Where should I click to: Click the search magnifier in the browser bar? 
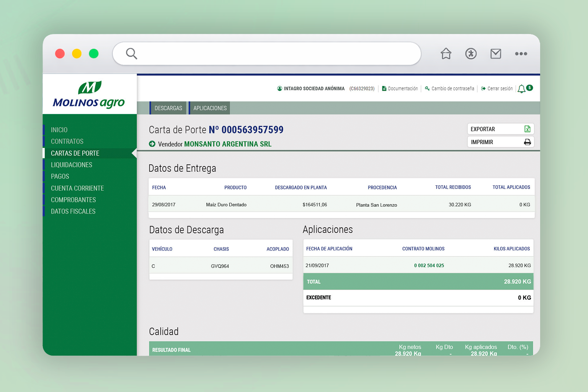click(x=131, y=54)
